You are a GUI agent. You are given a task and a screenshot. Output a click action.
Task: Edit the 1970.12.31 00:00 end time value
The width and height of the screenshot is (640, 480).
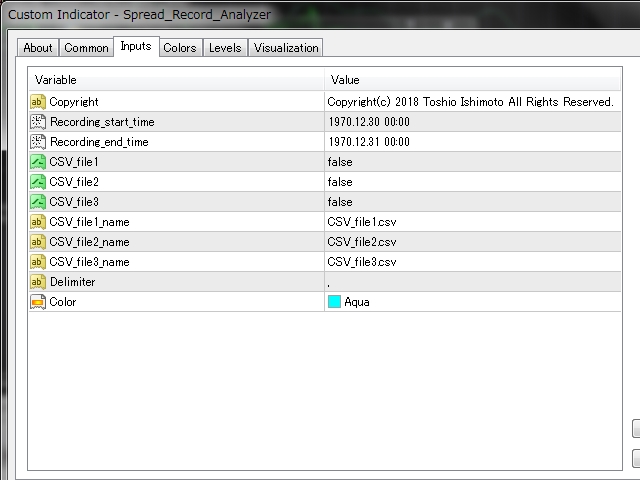tap(369, 142)
